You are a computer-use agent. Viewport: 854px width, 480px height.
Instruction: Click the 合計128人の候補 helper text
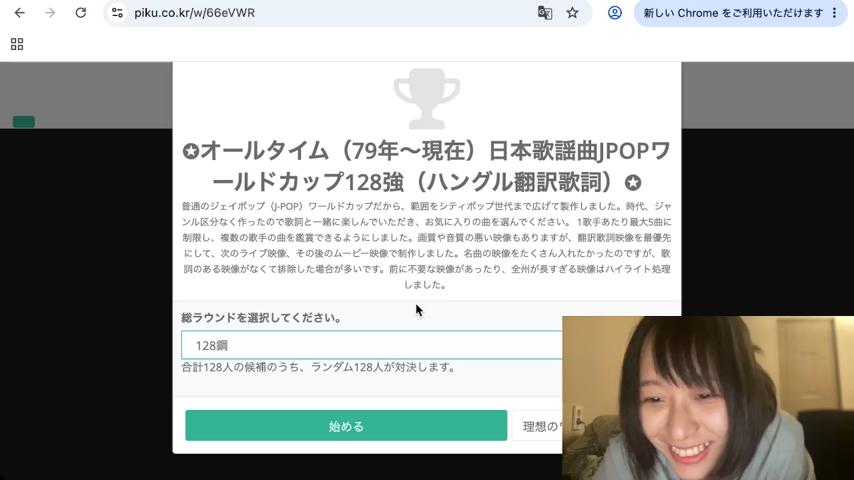319,367
